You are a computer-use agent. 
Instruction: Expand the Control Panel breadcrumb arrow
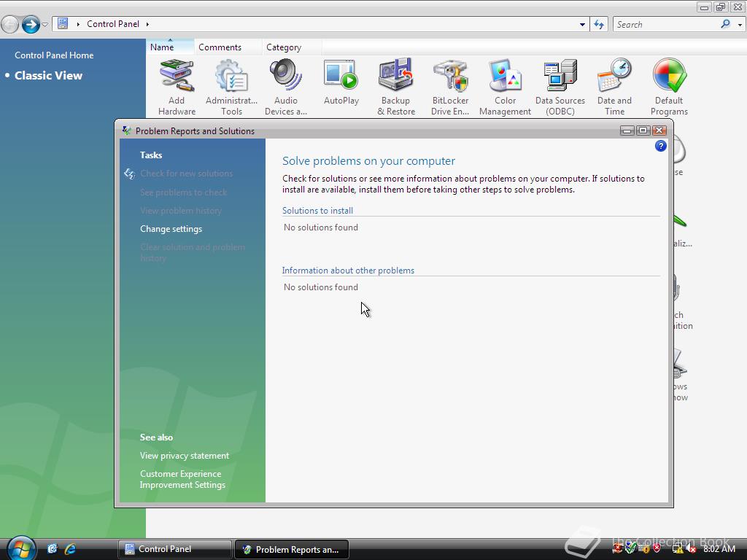click(147, 24)
